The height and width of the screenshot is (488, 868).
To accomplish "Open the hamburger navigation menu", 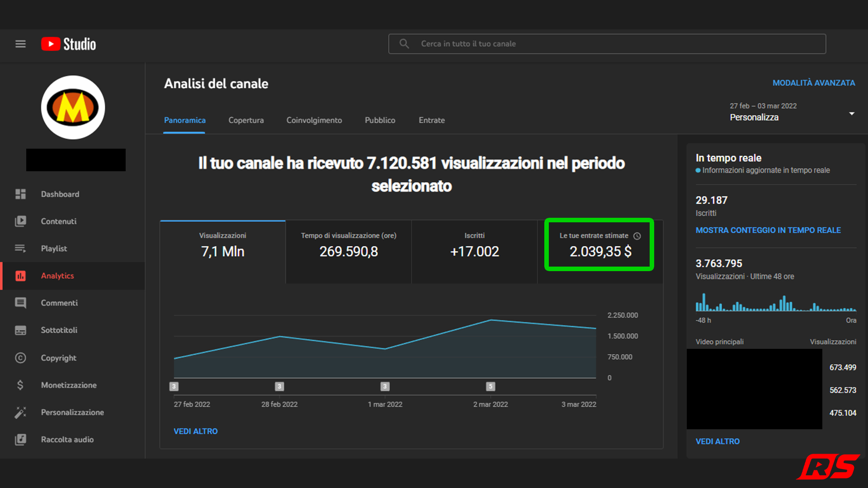I will click(x=20, y=44).
